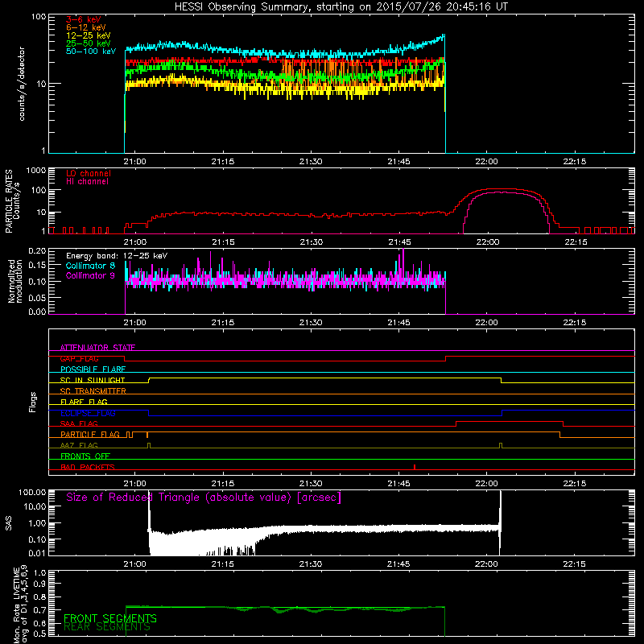The width and height of the screenshot is (644, 644).
Task: Click the 1.0 tick on the livetime axis
Action: tap(39, 573)
